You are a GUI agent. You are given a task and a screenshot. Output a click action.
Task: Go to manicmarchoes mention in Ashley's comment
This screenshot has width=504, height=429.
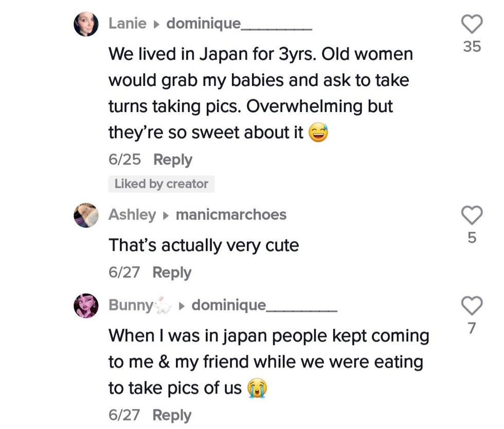[x=231, y=215]
